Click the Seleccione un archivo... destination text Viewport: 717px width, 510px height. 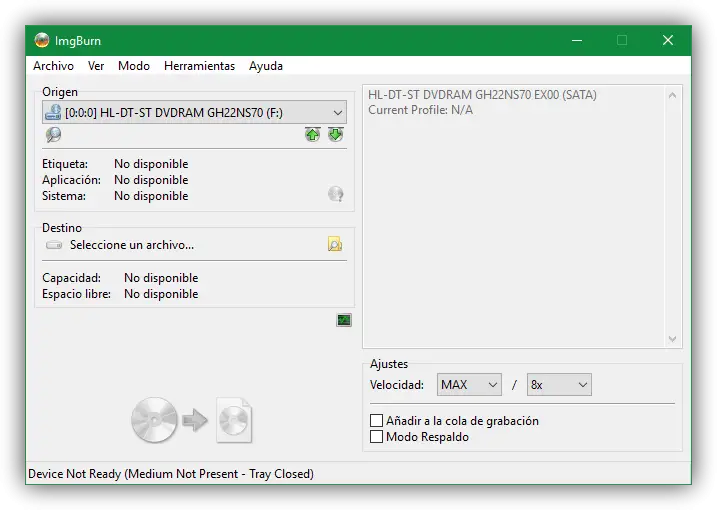pos(132,245)
